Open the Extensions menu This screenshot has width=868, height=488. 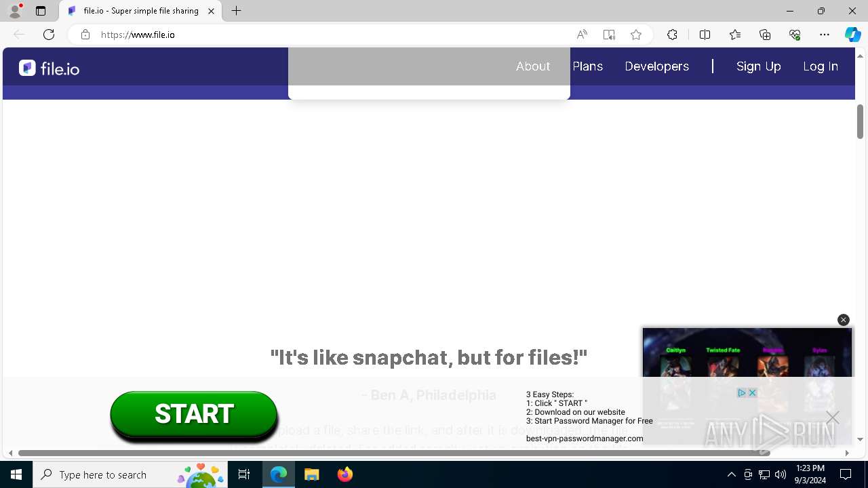click(672, 35)
